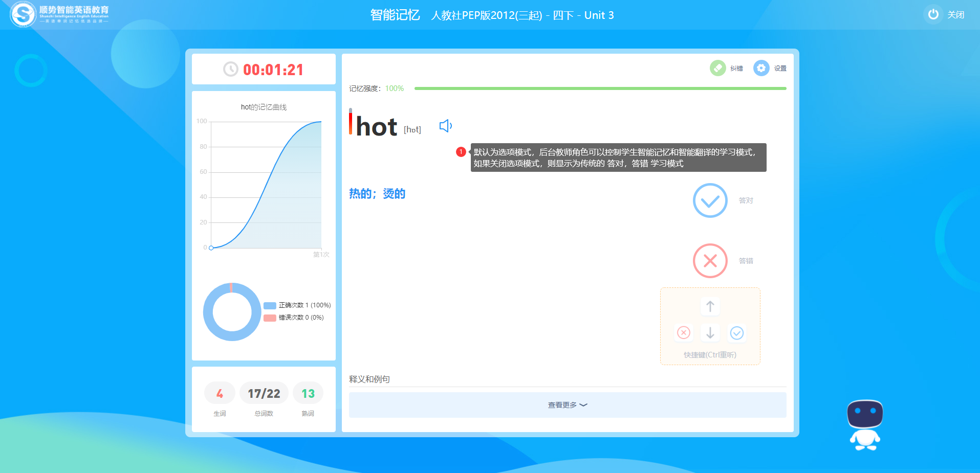980x473 pixels.
Task: Play pronunciation with the speaker icon
Action: 446,126
